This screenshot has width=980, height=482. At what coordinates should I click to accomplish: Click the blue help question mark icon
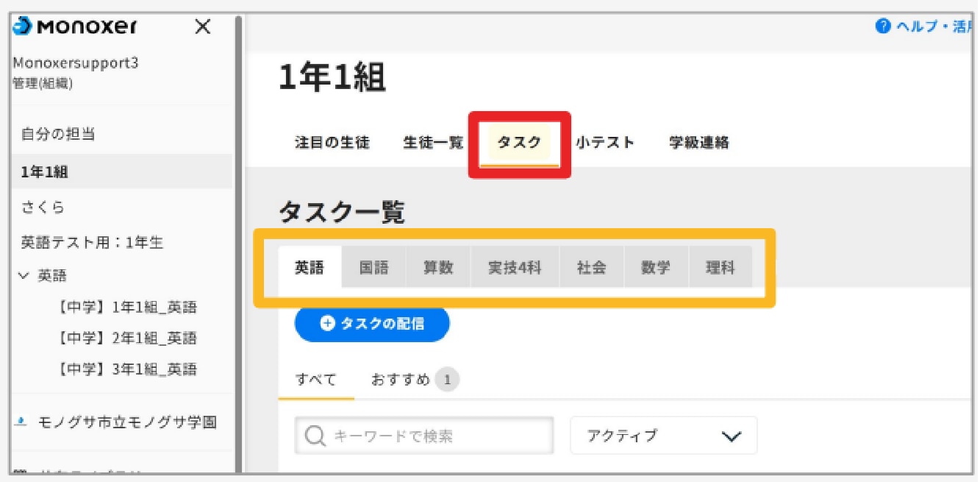[884, 26]
